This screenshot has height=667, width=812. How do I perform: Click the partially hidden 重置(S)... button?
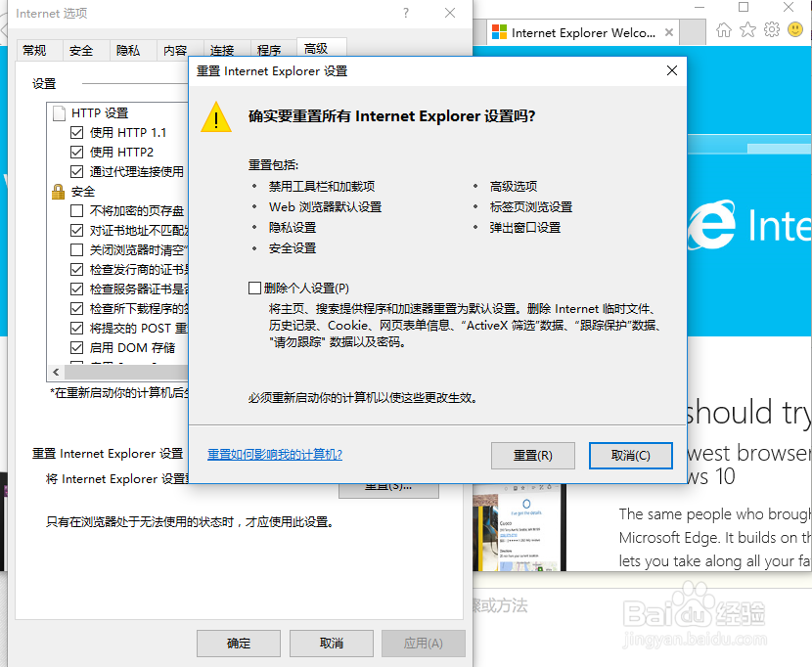click(388, 490)
